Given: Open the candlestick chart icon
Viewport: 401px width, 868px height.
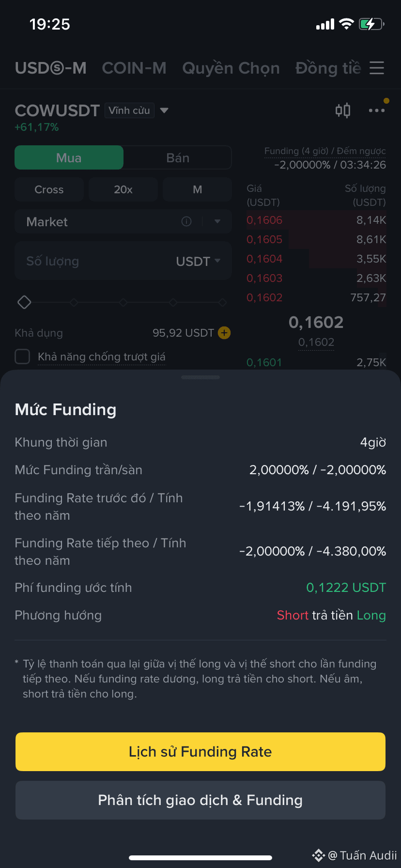Looking at the screenshot, I should 343,110.
